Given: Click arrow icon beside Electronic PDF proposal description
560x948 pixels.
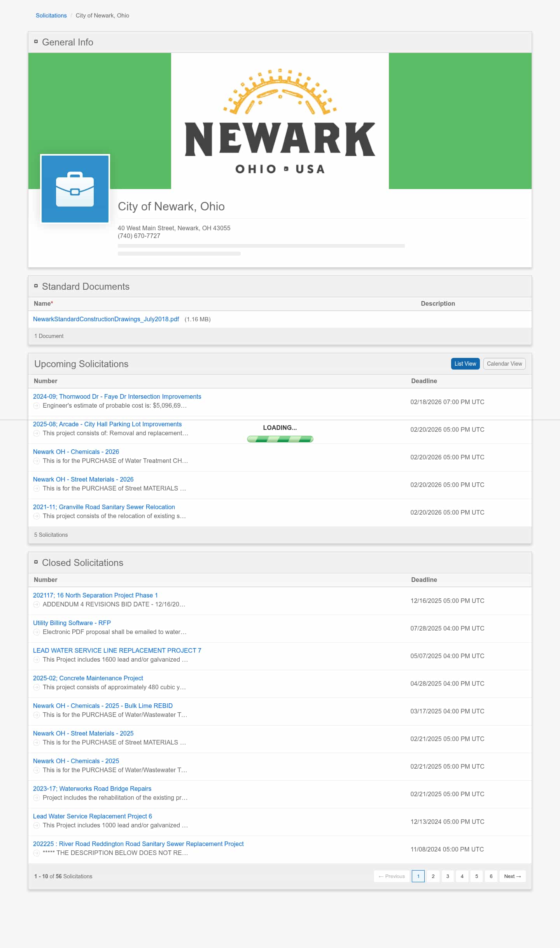Looking at the screenshot, I should pos(37,632).
